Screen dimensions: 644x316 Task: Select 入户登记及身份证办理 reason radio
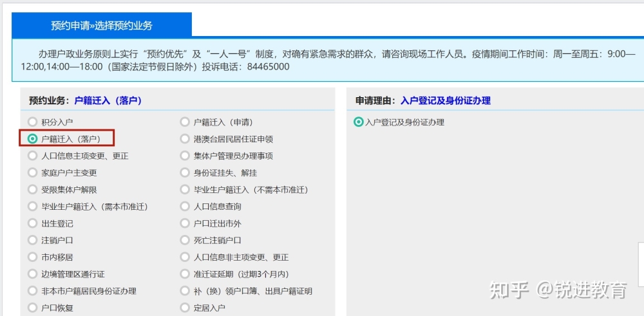pos(359,122)
